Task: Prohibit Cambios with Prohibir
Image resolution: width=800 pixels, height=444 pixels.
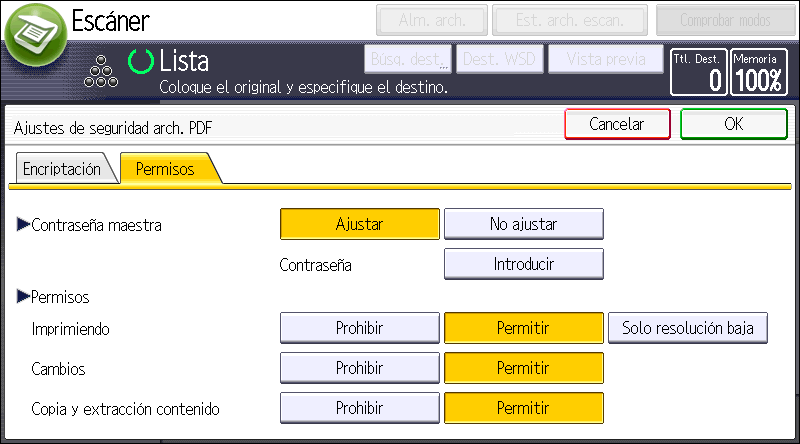Action: tap(359, 368)
